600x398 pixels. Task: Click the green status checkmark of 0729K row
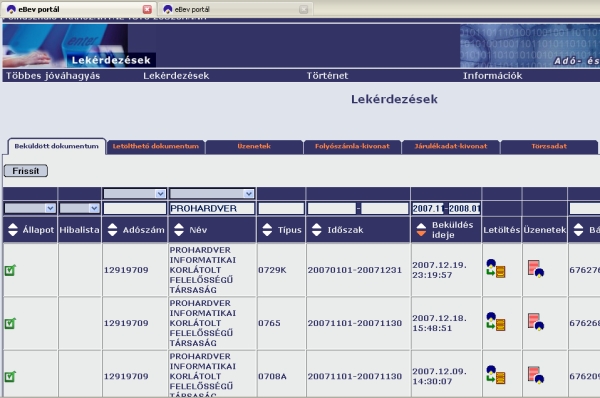pyautogui.click(x=10, y=270)
